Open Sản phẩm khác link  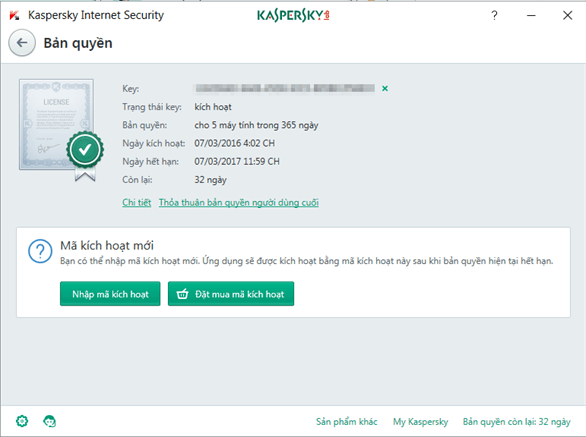[346, 422]
